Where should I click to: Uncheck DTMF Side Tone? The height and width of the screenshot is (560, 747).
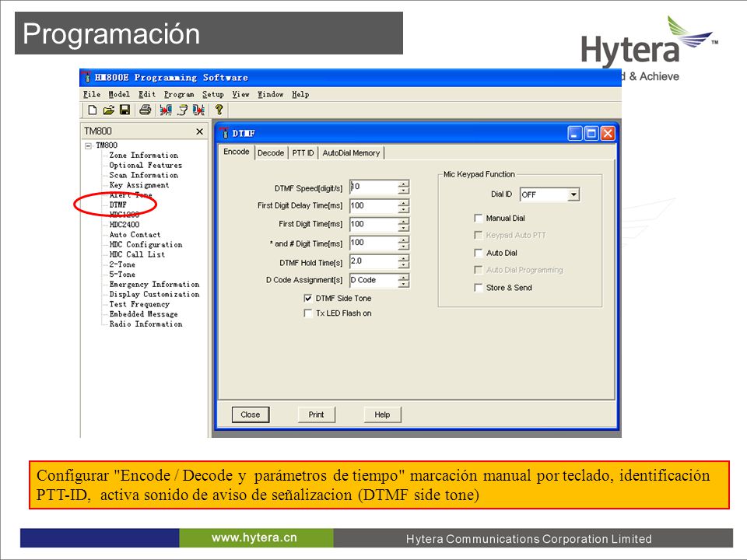[x=308, y=298]
